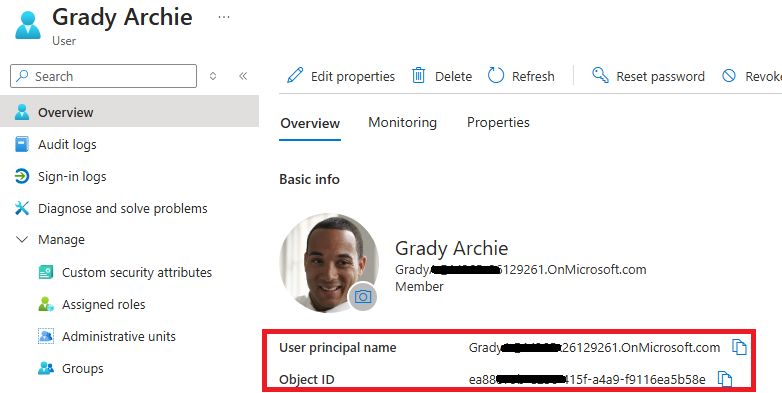
Task: Collapse the sidebar with the double chevron
Action: [243, 76]
